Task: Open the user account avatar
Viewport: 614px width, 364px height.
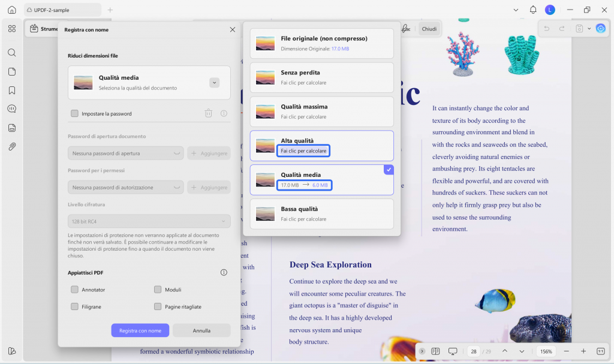Action: click(x=550, y=10)
